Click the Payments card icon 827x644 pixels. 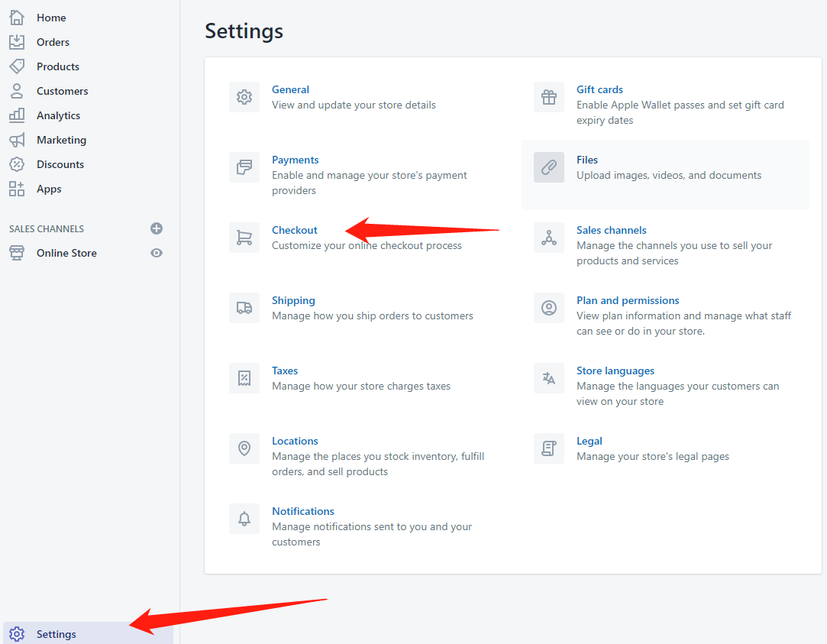(244, 167)
